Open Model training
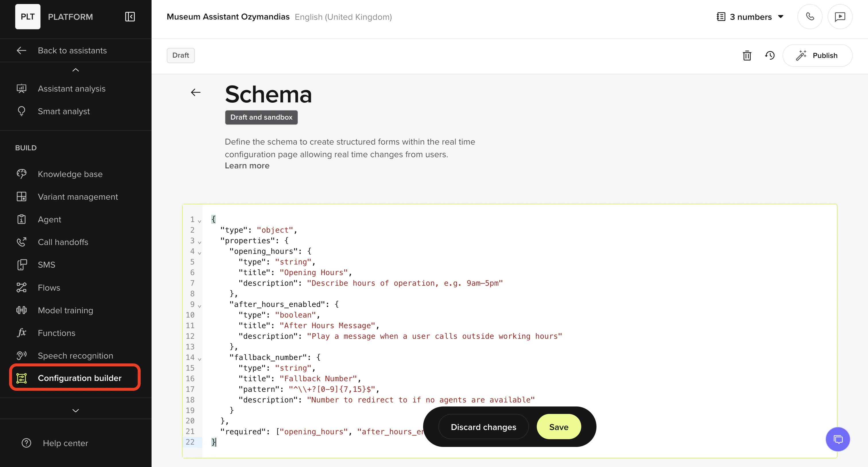Image resolution: width=868 pixels, height=467 pixels. (x=65, y=310)
